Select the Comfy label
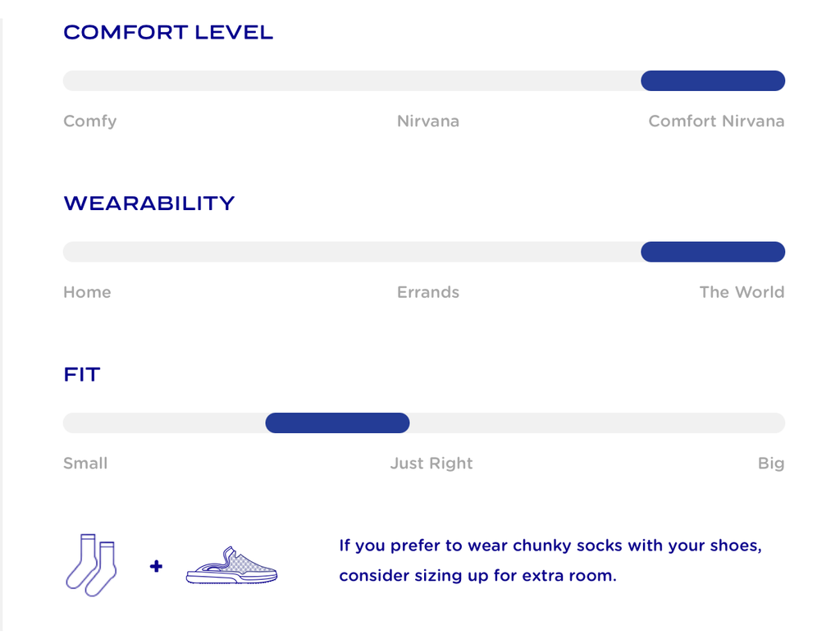This screenshot has width=840, height=644. (x=90, y=121)
